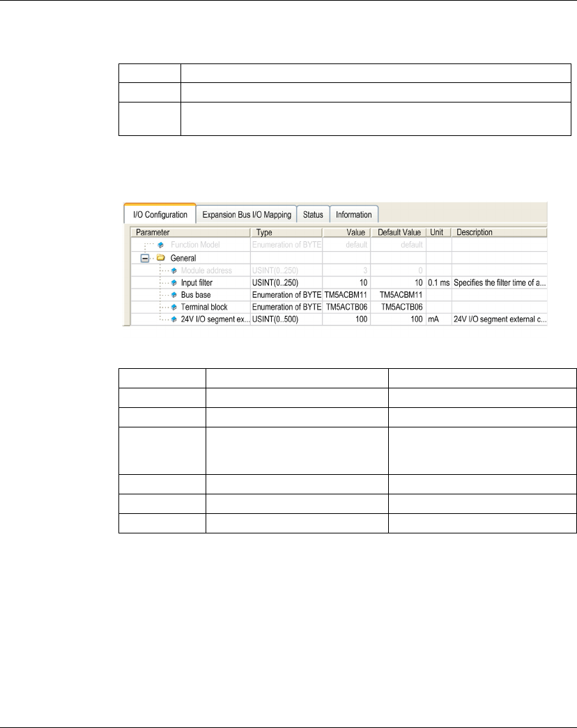Click 24V I/O segment default value 100
Image resolution: width=577 pixels, height=728 pixels.
[x=399, y=319]
